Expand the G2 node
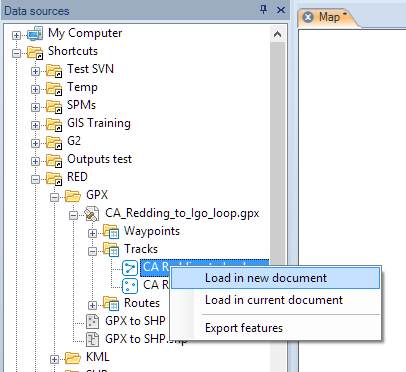Image resolution: width=406 pixels, height=372 pixels. coord(35,143)
